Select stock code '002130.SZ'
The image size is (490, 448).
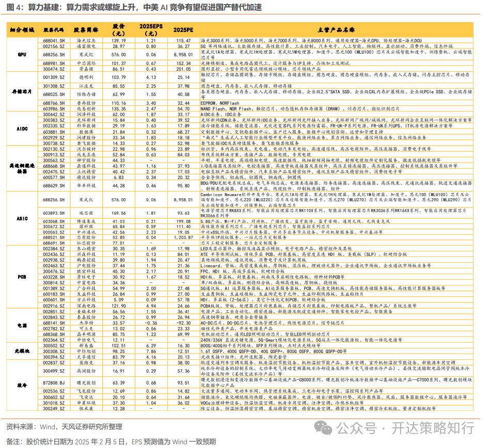(54, 149)
